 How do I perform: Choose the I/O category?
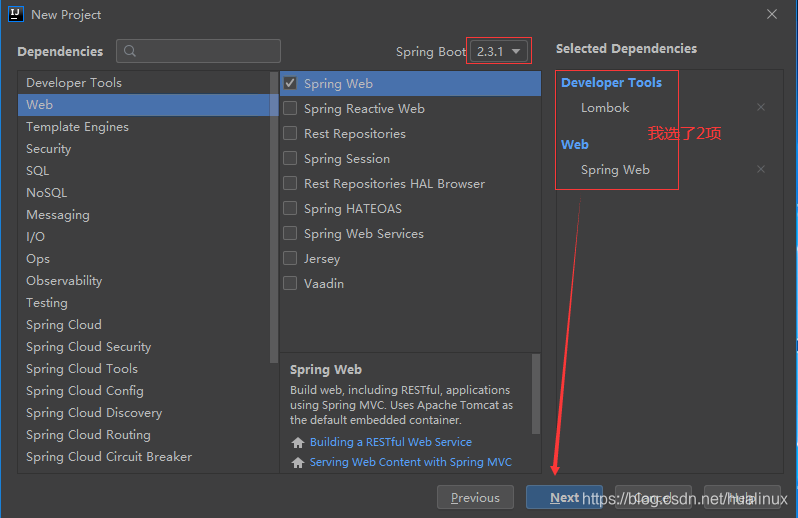[144, 237]
